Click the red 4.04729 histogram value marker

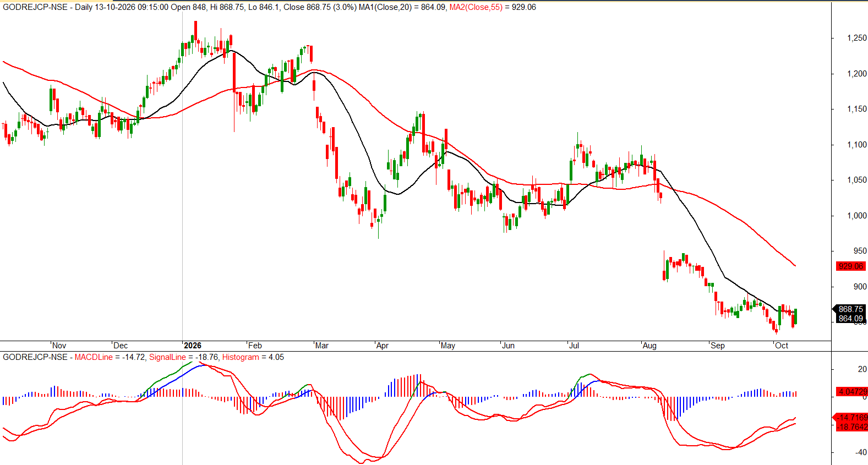click(852, 392)
